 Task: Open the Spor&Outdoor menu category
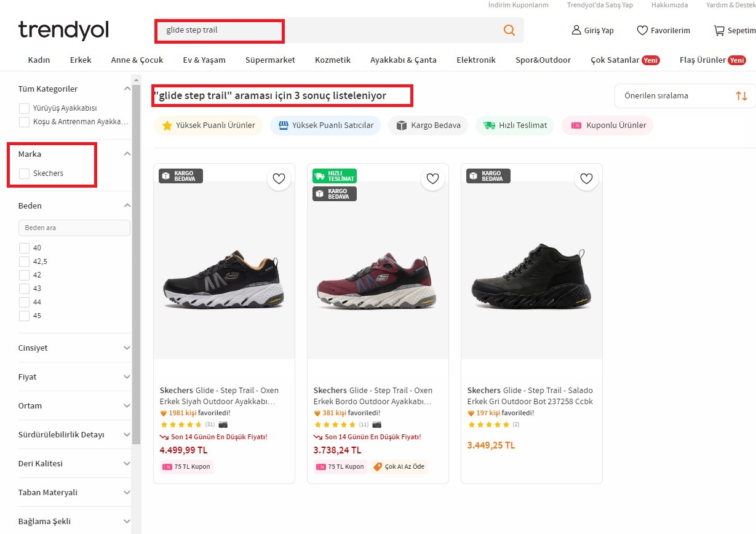[x=543, y=60]
